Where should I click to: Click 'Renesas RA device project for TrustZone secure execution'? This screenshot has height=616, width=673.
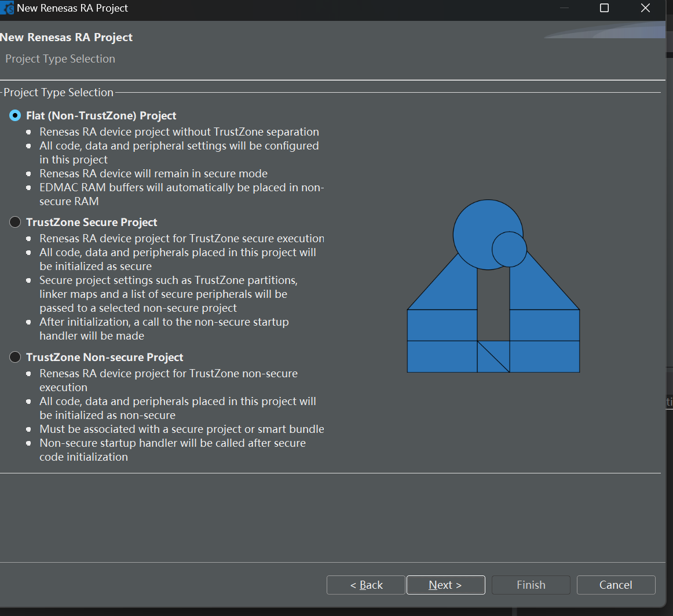pyautogui.click(x=181, y=238)
